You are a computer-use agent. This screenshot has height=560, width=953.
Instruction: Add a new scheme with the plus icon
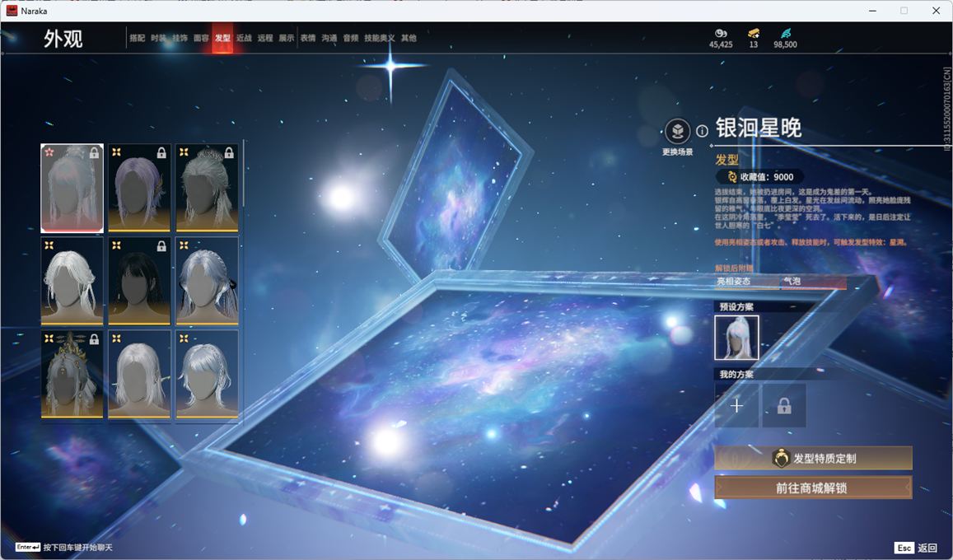[736, 405]
